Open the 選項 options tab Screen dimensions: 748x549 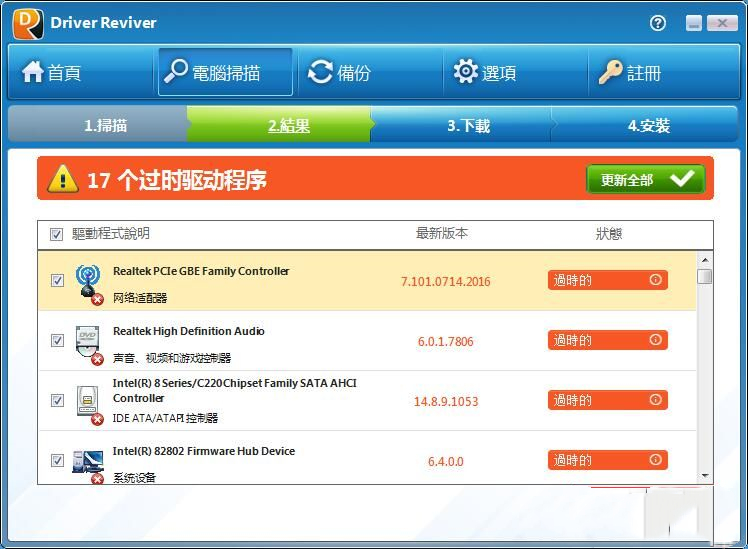pos(485,72)
